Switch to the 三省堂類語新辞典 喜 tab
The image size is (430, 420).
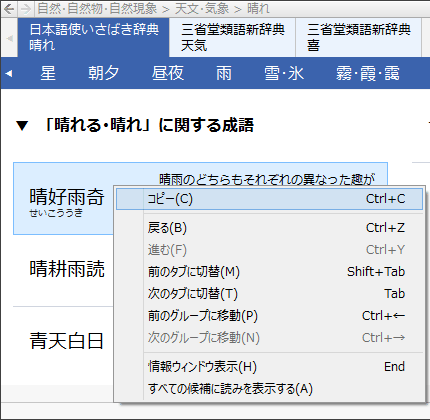[x=358, y=37]
